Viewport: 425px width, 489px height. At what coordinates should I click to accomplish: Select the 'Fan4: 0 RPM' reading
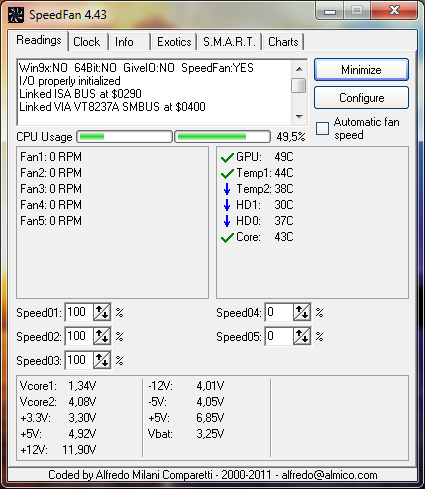point(51,205)
